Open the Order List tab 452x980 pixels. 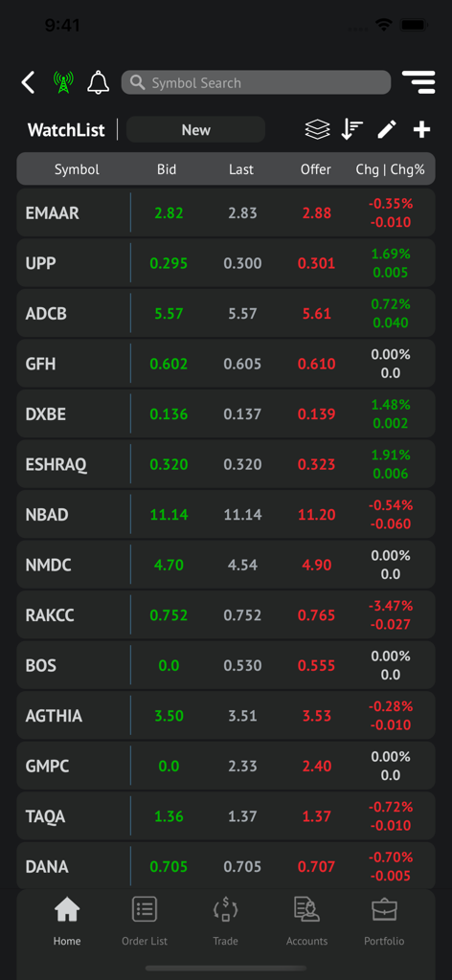145,922
